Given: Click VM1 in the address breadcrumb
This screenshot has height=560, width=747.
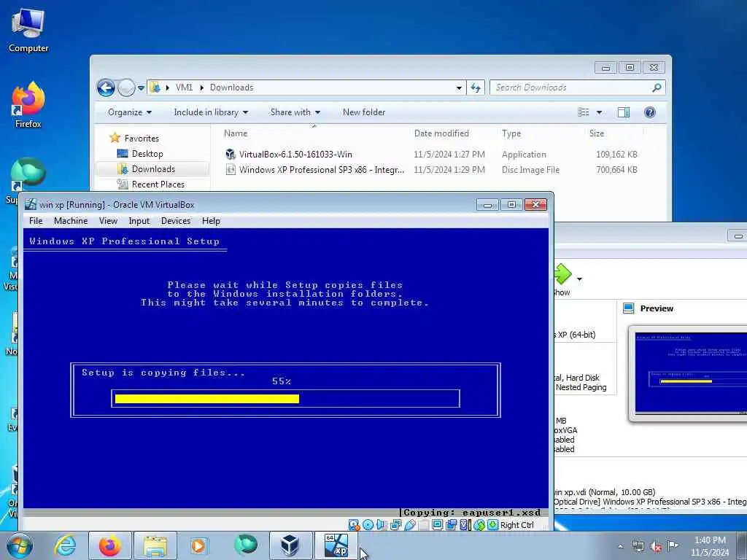Looking at the screenshot, I should 185,87.
